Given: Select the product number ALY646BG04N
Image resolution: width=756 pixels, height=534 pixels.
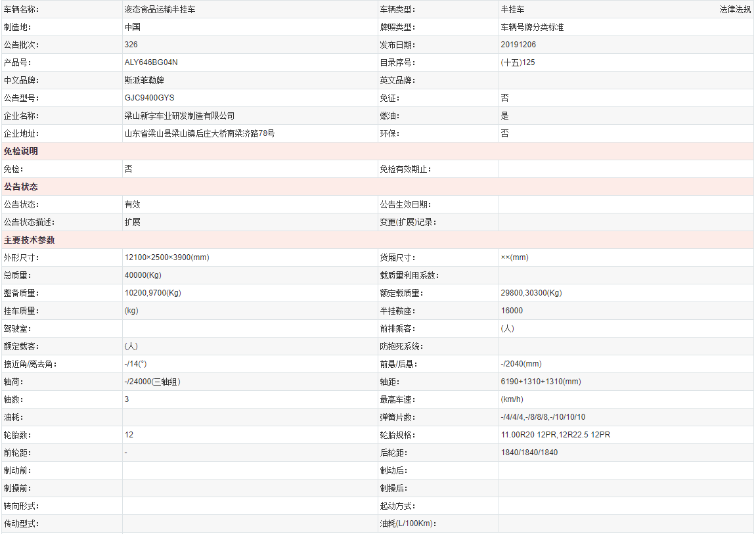Looking at the screenshot, I should (151, 63).
